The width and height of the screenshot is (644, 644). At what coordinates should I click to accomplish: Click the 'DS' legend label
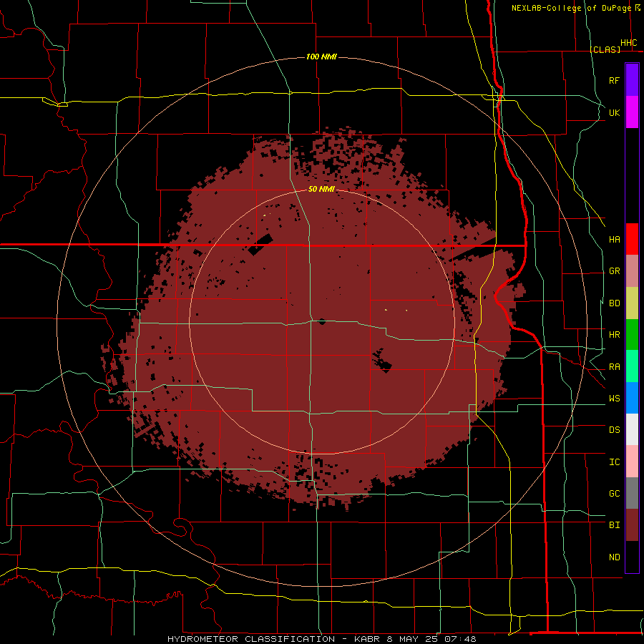pyautogui.click(x=614, y=430)
